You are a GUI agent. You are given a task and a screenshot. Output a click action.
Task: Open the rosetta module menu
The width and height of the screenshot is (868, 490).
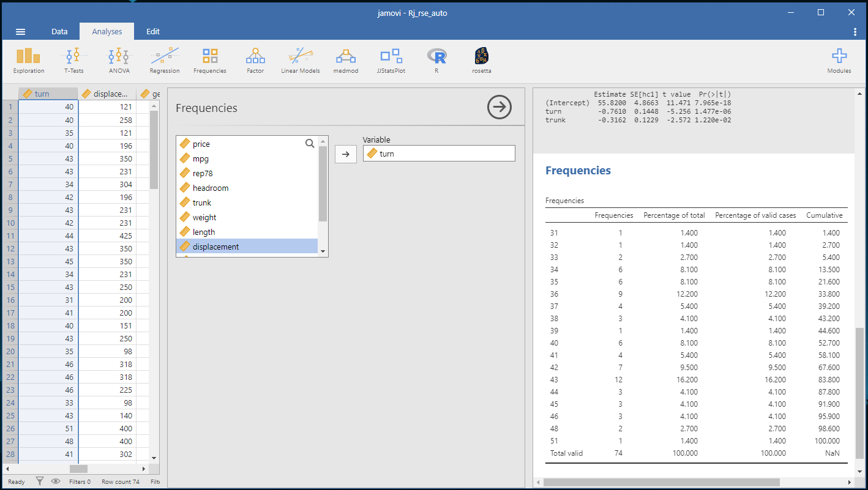481,61
